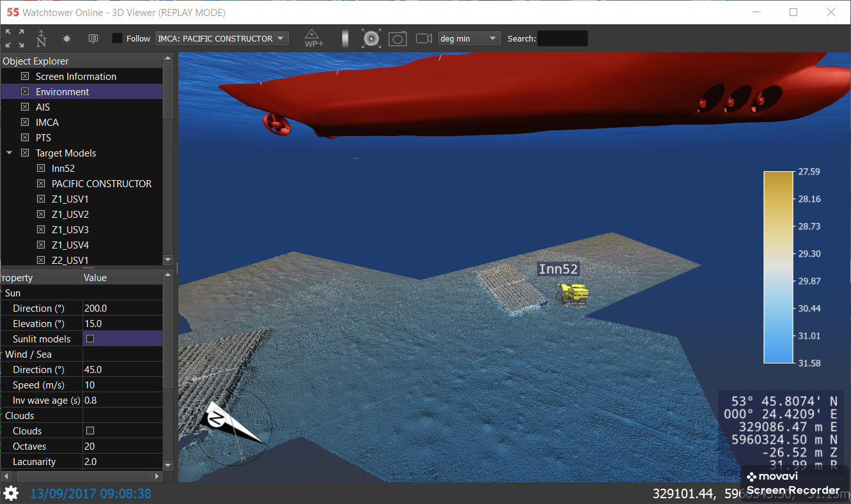
Task: Click property panel scroll down arrow
Action: coord(168,465)
